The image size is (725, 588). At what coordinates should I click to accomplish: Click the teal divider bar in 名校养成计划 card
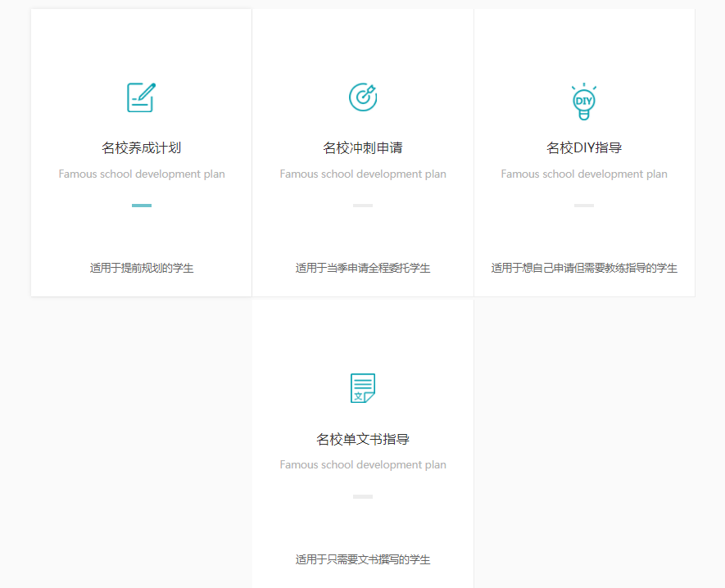142,206
